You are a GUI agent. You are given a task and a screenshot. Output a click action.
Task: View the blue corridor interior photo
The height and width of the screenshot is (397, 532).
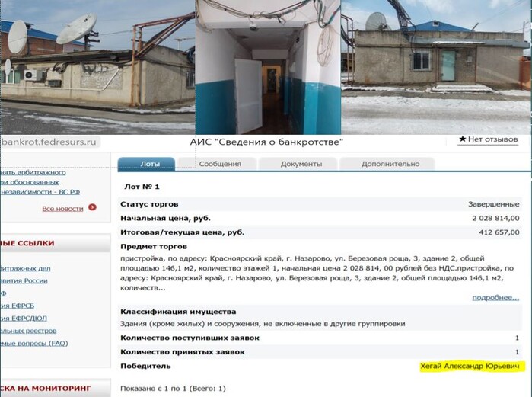(x=268, y=67)
